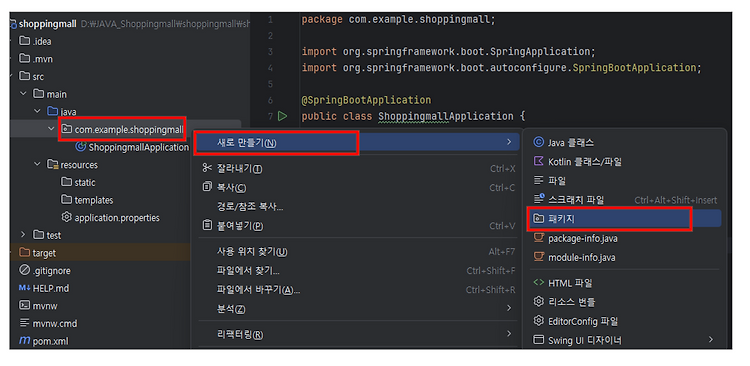This screenshot has height=366, width=750.
Task: Click the src folder icon
Action: pyautogui.click(x=24, y=77)
